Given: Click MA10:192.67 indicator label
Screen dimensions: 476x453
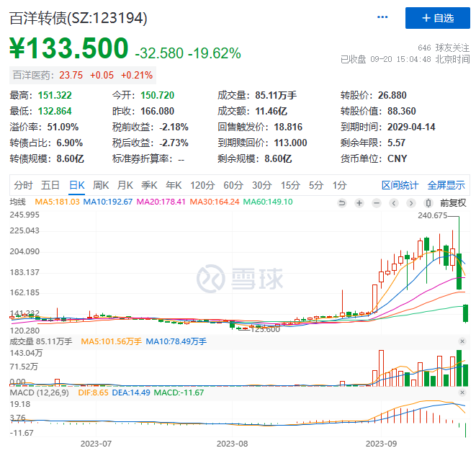Looking at the screenshot, I should pyautogui.click(x=108, y=202).
